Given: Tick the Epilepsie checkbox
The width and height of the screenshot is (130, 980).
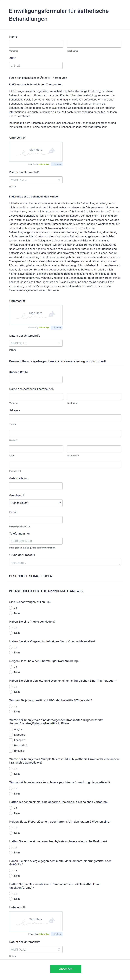Looking at the screenshot, I should click(x=11, y=740).
